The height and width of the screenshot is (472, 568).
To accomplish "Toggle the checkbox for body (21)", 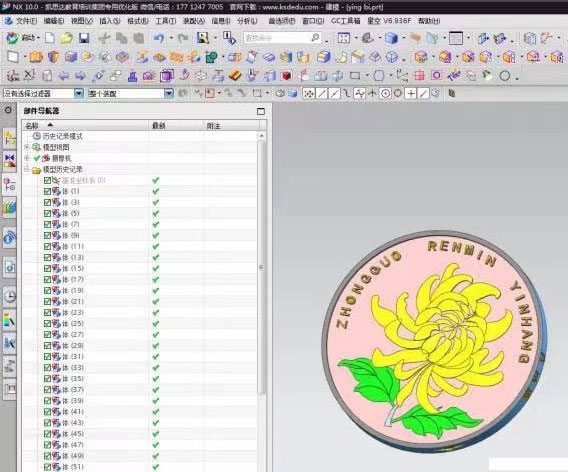I will tap(47, 301).
